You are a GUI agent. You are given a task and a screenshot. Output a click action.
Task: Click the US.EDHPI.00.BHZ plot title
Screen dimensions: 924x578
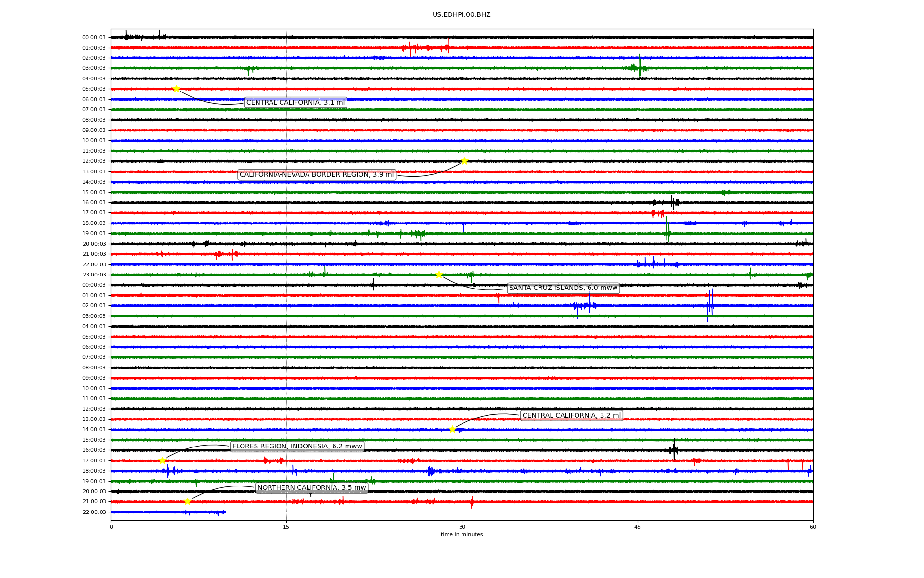[461, 15]
